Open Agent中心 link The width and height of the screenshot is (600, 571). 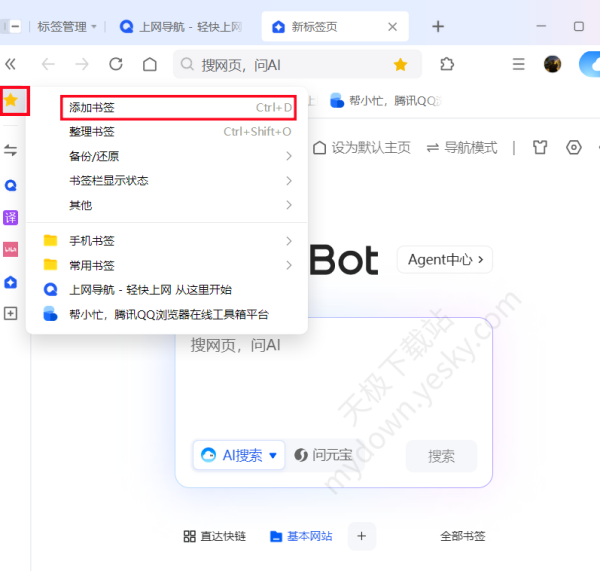click(445, 260)
